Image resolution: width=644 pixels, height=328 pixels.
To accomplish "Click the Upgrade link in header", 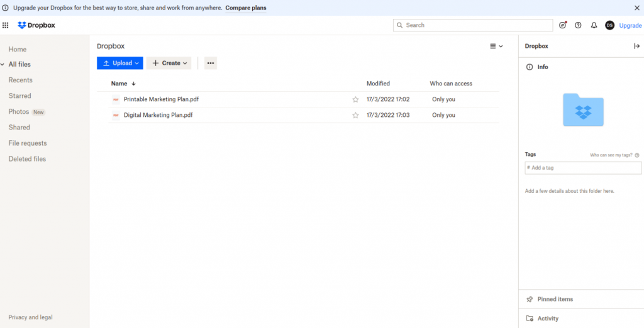I will pos(630,26).
